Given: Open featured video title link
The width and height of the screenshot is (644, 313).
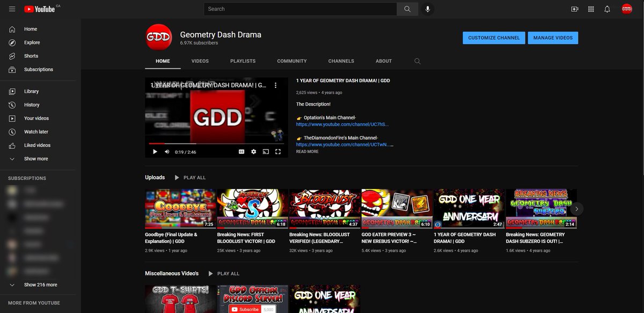Looking at the screenshot, I should tap(343, 81).
